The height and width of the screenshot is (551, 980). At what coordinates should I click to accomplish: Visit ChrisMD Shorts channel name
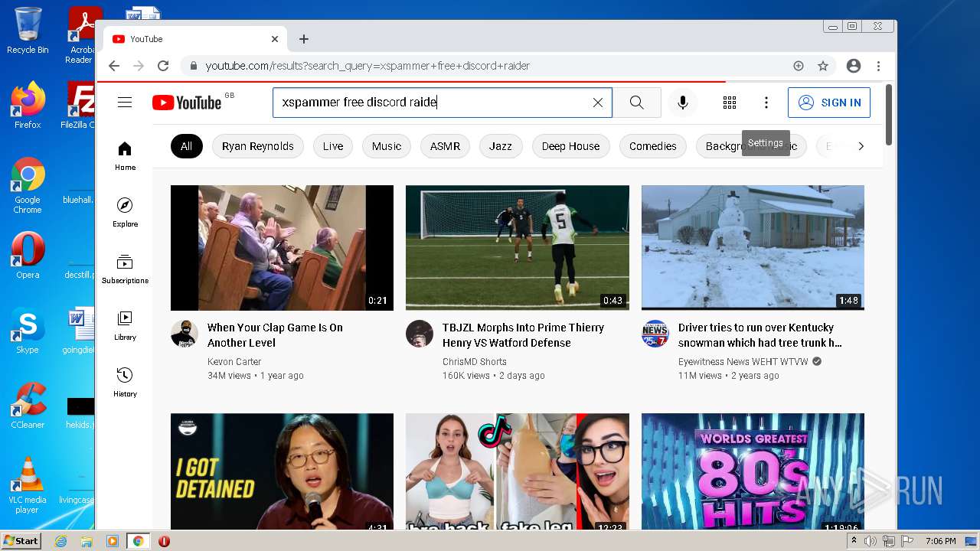click(x=475, y=362)
